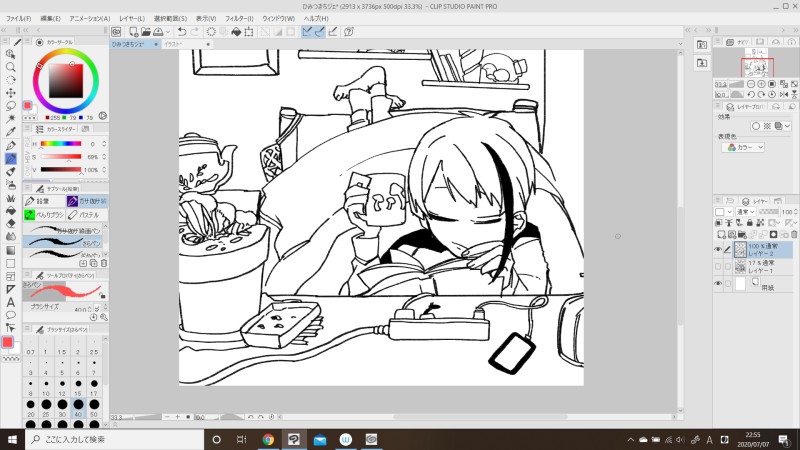Toggle the border effect circle button

coord(756,126)
